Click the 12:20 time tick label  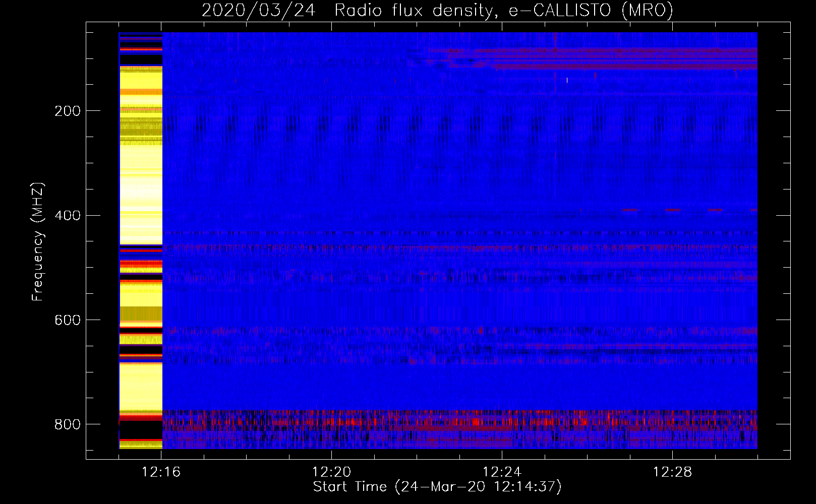332,472
